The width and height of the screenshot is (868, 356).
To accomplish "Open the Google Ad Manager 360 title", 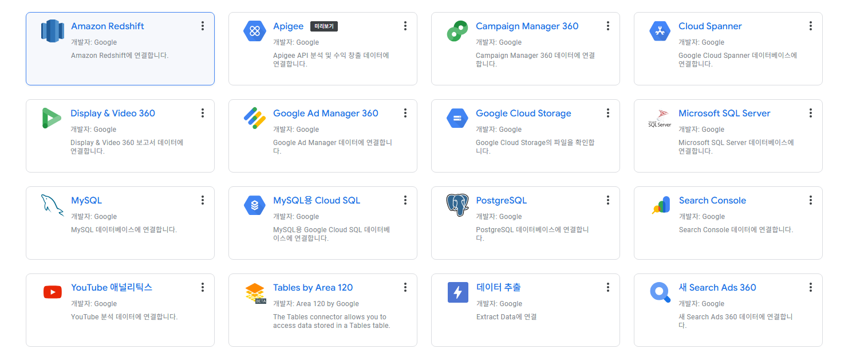I will (326, 114).
